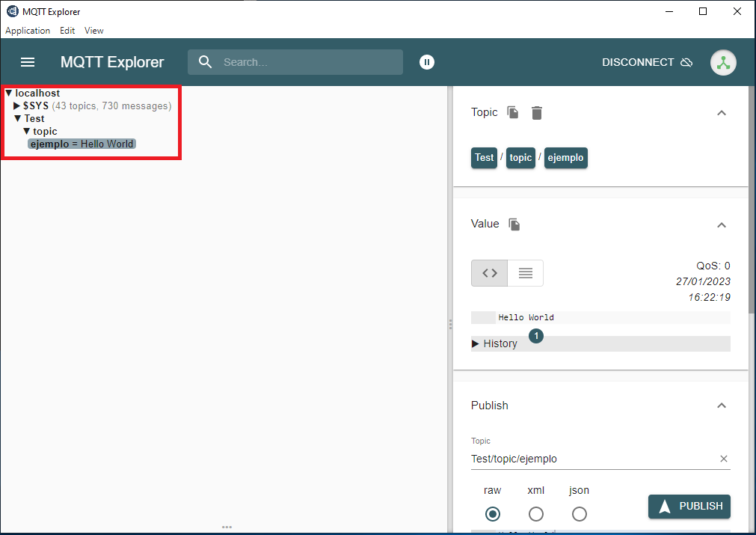Clear the publish topic field
This screenshot has height=535, width=756.
[x=723, y=459]
